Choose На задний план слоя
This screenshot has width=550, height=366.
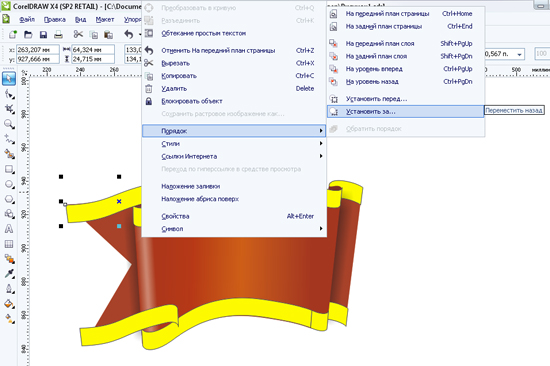click(405, 56)
